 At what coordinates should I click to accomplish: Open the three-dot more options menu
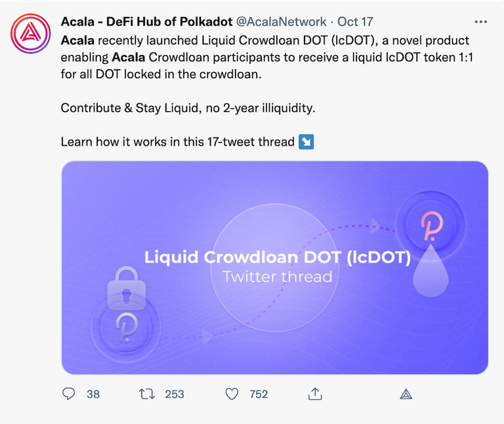click(480, 22)
